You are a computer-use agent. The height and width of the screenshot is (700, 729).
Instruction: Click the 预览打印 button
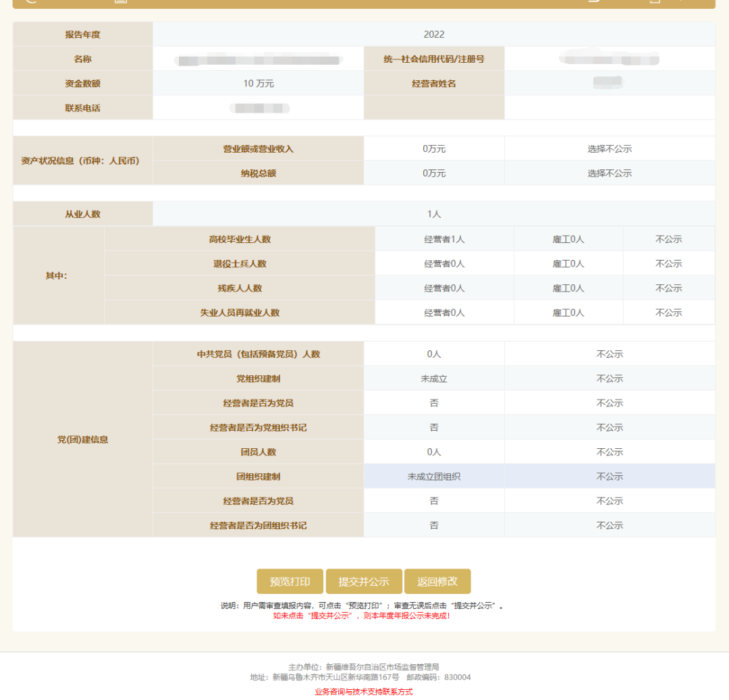(290, 581)
